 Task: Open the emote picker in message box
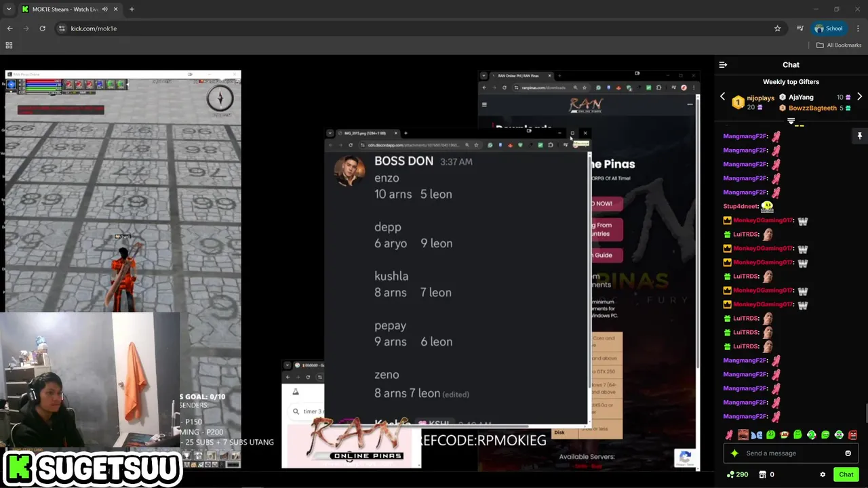click(848, 453)
